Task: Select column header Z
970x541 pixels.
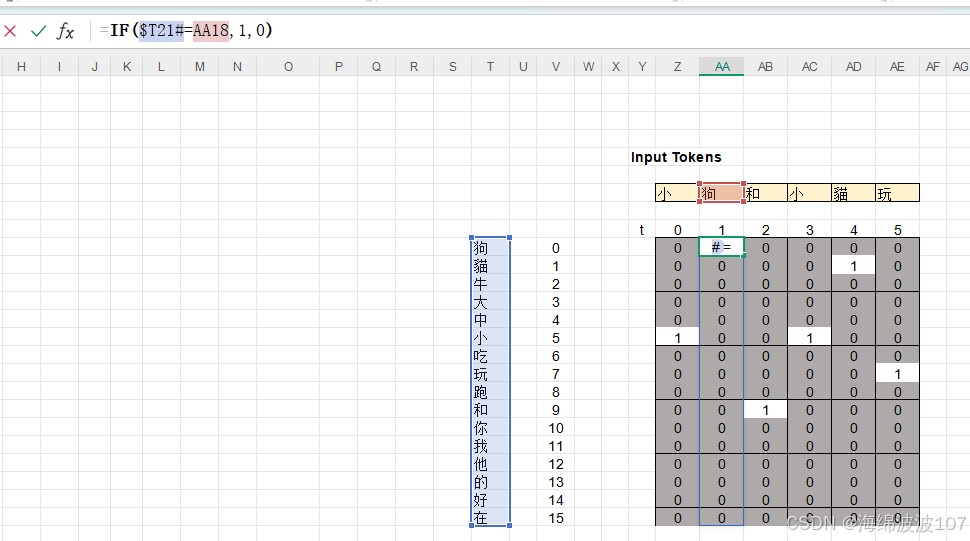Action: click(677, 67)
